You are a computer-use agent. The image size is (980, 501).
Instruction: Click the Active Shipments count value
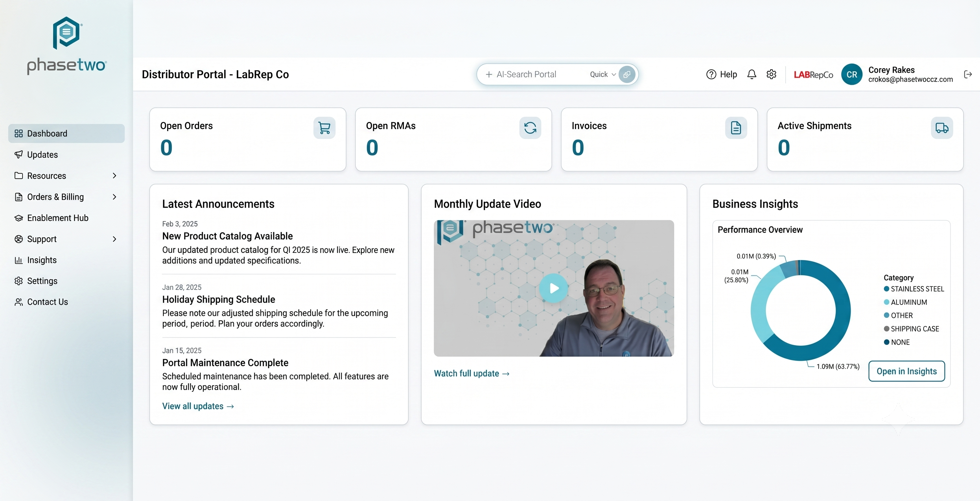coord(784,148)
